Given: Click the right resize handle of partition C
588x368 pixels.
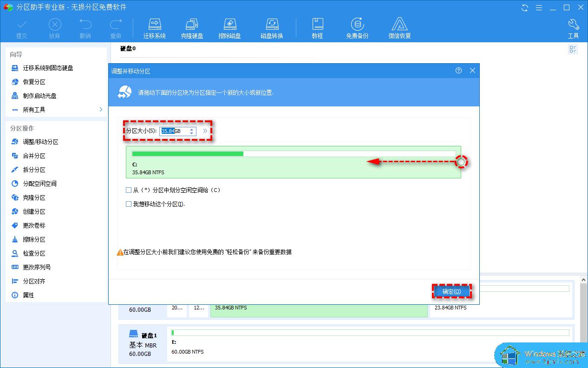Looking at the screenshot, I should pos(461,162).
